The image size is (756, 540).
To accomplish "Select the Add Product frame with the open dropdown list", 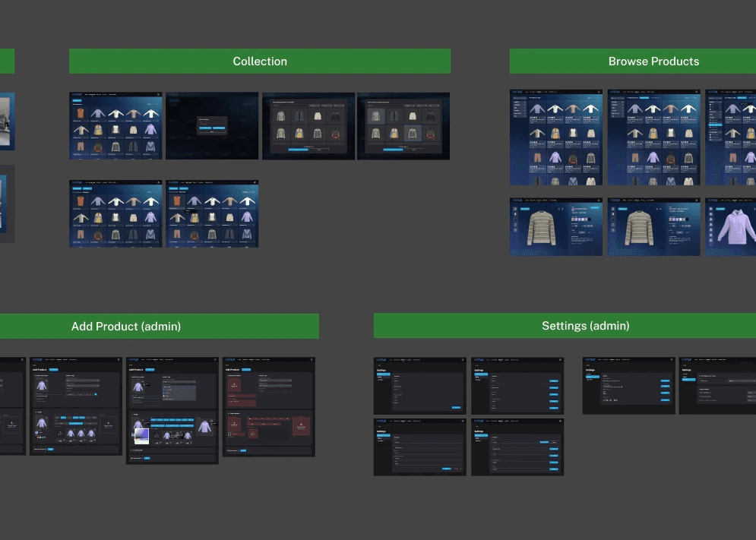I will 172,411.
